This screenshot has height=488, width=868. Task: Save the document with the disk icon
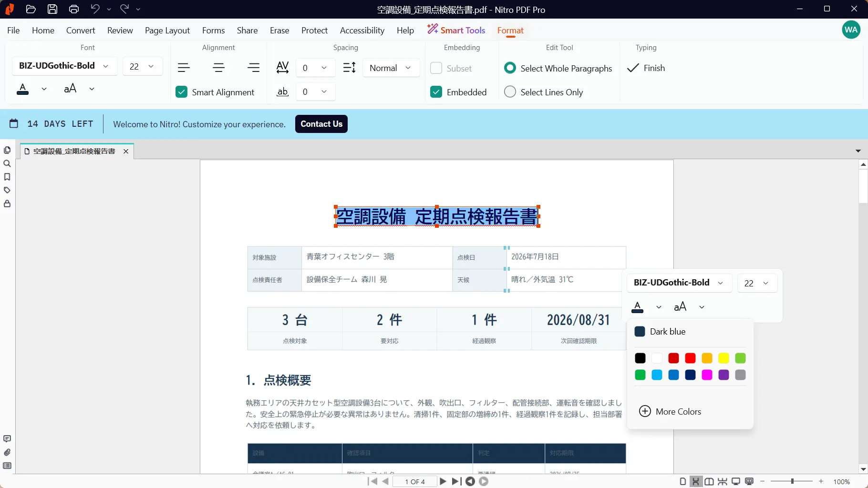tap(52, 9)
